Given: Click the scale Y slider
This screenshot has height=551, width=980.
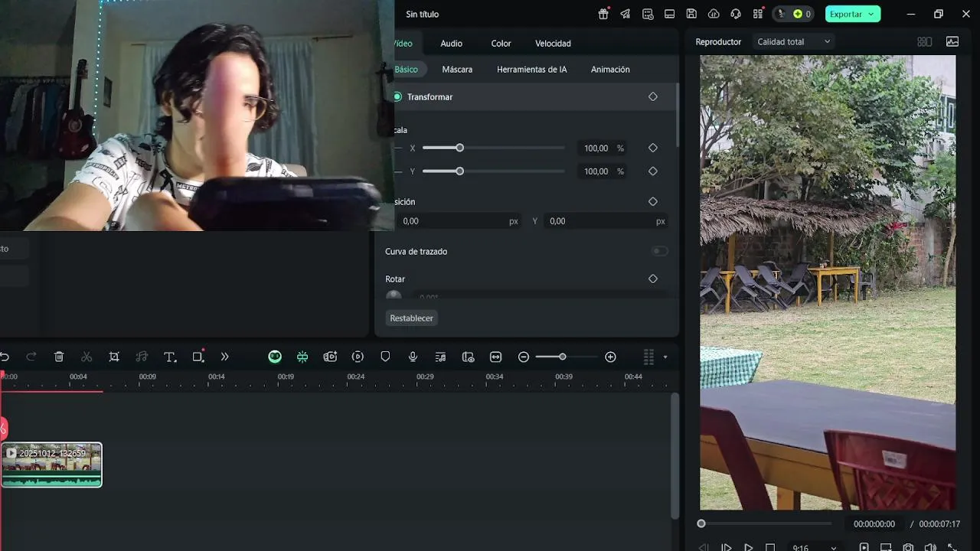Looking at the screenshot, I should 493,171.
